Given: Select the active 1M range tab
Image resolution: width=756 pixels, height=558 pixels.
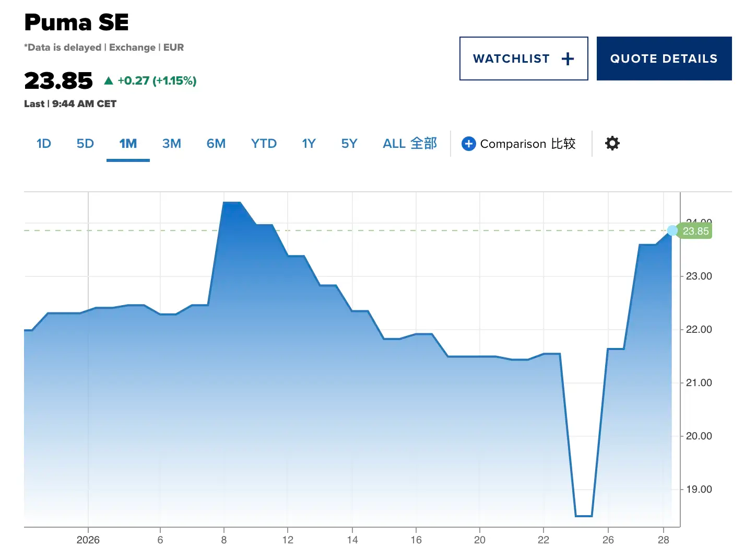Looking at the screenshot, I should point(128,144).
